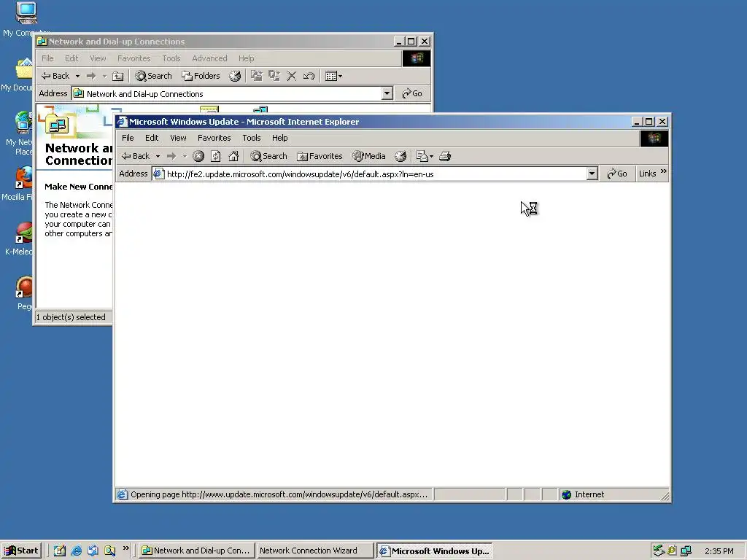This screenshot has width=747, height=560.
Task: Show History in Internet Explorer toolbar
Action: [400, 156]
